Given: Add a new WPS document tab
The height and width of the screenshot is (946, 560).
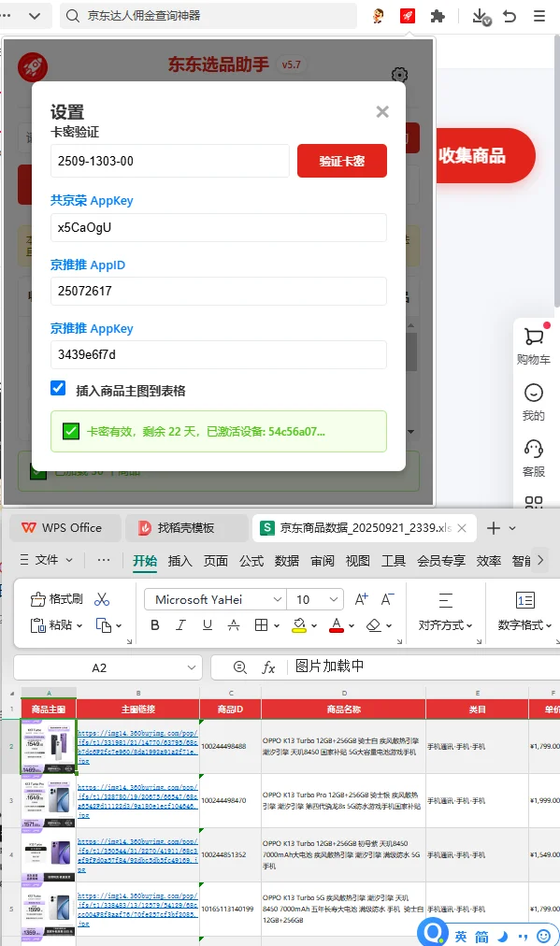Looking at the screenshot, I should tap(494, 528).
